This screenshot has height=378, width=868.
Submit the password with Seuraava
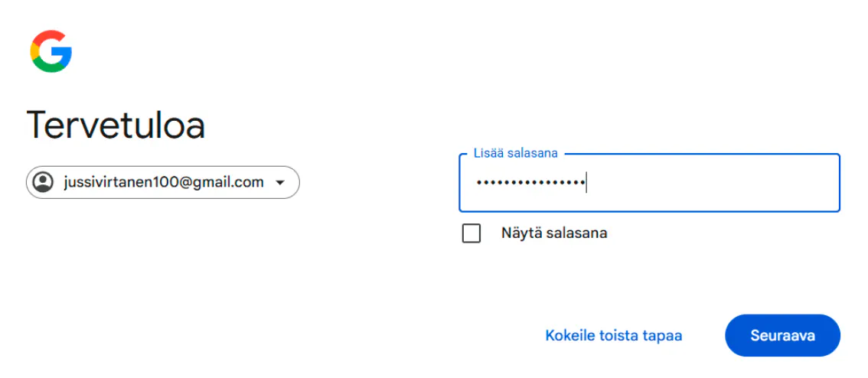coord(782,335)
